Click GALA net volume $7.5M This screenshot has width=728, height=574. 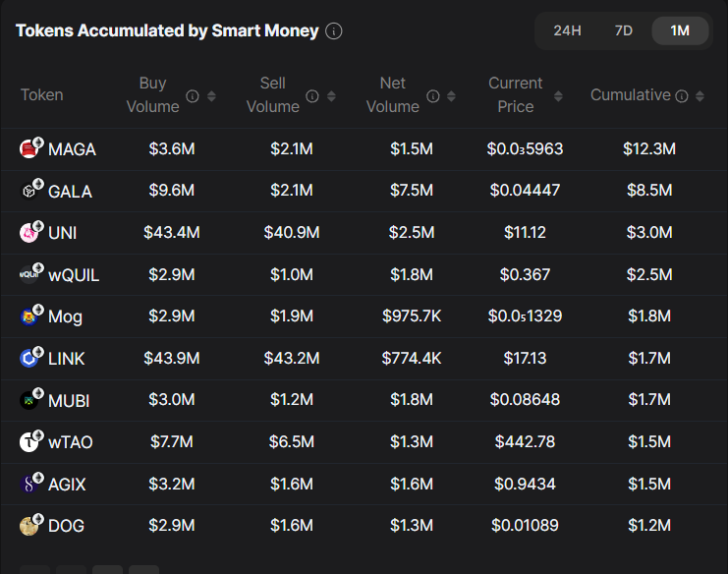click(412, 190)
